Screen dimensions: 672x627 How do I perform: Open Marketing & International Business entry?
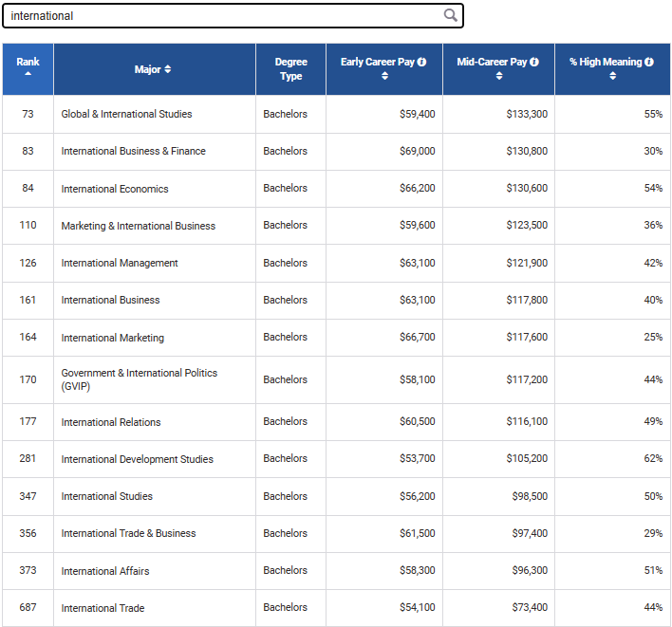(x=138, y=226)
